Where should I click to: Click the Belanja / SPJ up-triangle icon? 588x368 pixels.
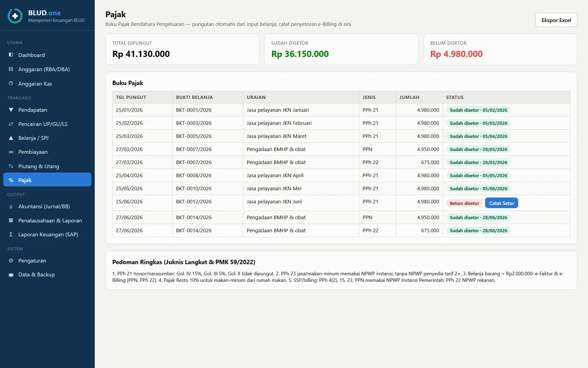pos(11,138)
